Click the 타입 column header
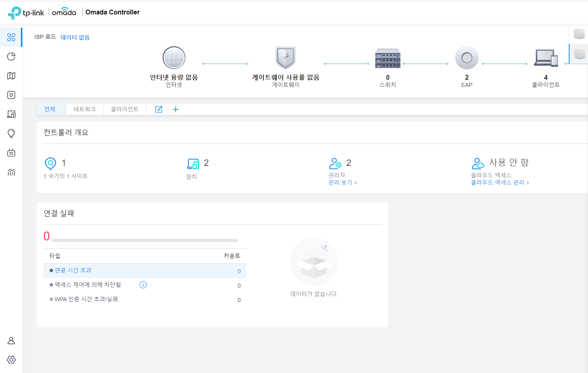Viewport: 588px width, 373px height. (x=55, y=256)
